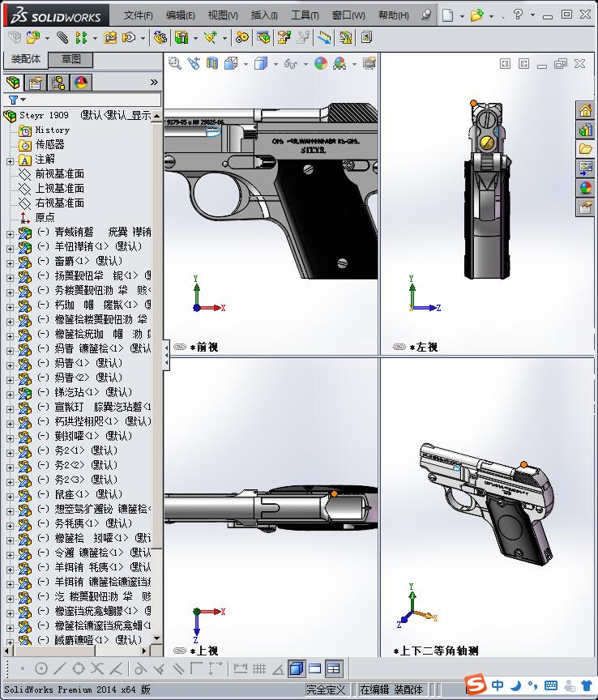Click the Smart Fasteners icon
The width and height of the screenshot is (598, 700).
click(x=110, y=37)
